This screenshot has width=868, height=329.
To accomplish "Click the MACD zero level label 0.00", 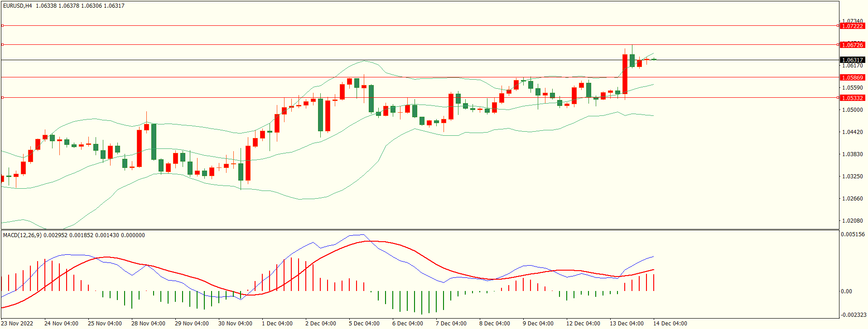I will (846, 291).
